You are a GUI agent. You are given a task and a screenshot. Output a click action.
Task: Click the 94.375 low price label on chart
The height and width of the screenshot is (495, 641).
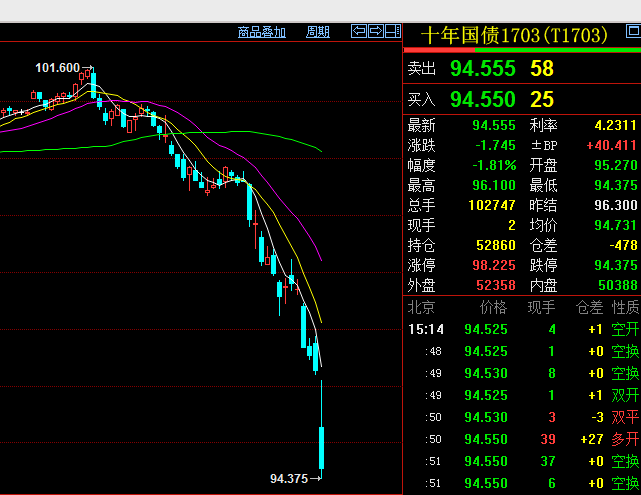[x=289, y=479]
